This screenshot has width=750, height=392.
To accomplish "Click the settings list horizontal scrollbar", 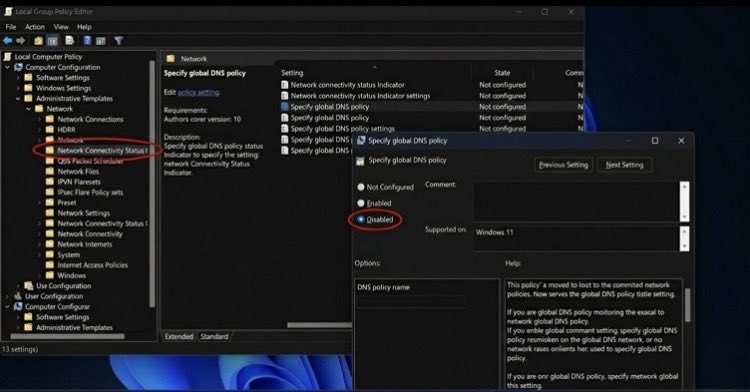I will pyautogui.click(x=320, y=325).
